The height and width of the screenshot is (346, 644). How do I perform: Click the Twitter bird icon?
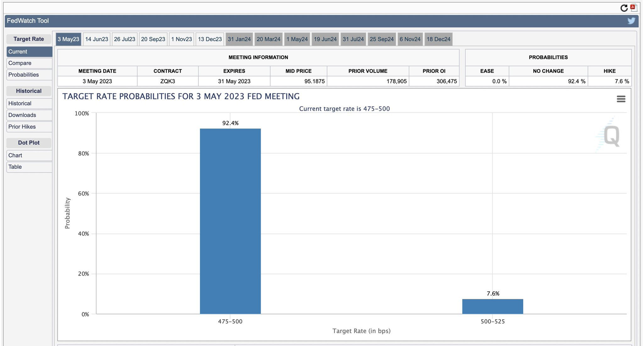point(631,21)
